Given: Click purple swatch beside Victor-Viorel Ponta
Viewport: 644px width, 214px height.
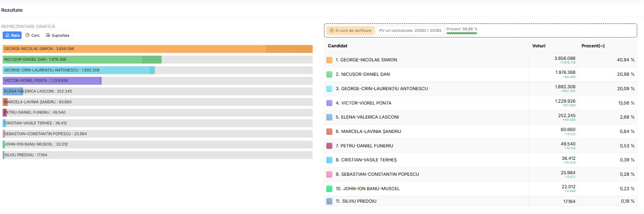Looking at the screenshot, I should [x=329, y=103].
